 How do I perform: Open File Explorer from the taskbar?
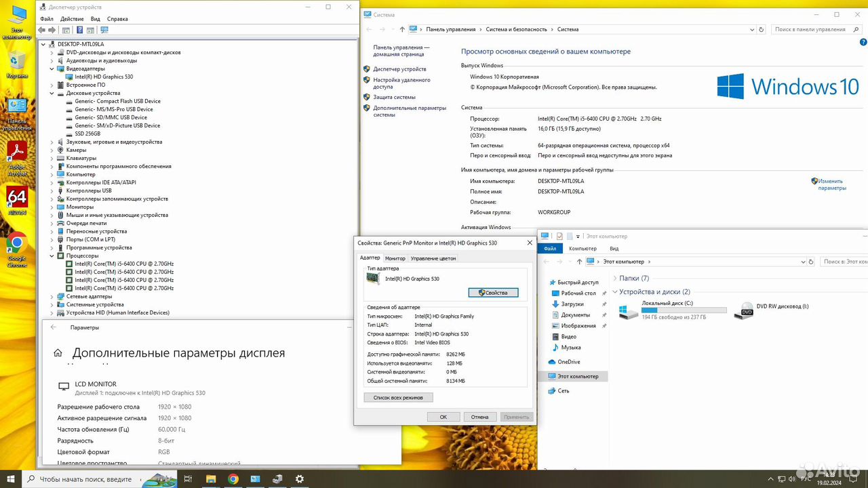(x=211, y=479)
